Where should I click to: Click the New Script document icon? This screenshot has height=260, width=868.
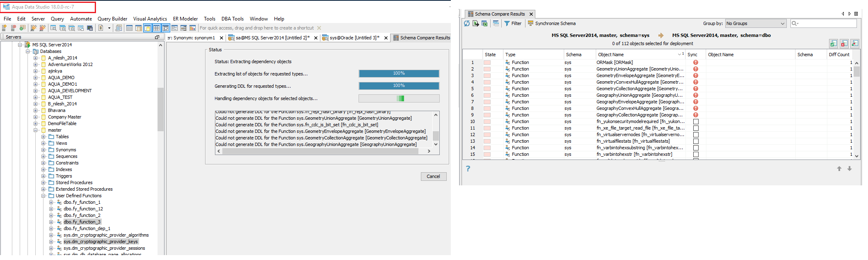coord(101,28)
